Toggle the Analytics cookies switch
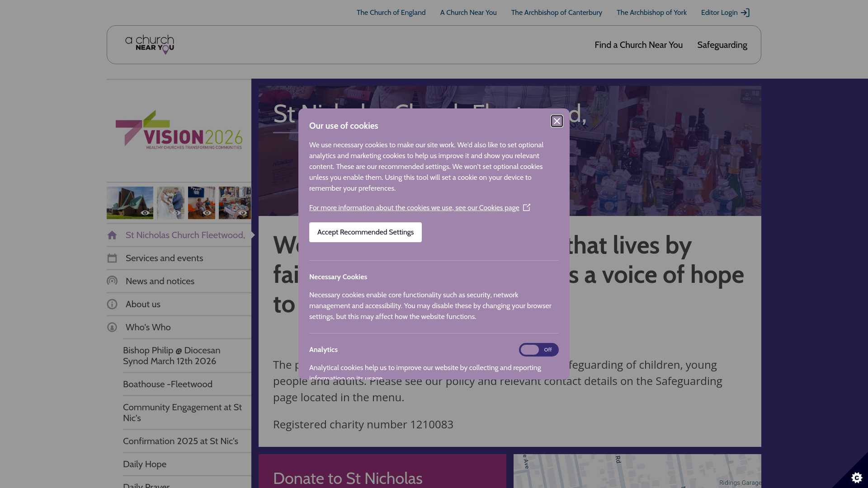This screenshot has height=488, width=868. tap(538, 350)
